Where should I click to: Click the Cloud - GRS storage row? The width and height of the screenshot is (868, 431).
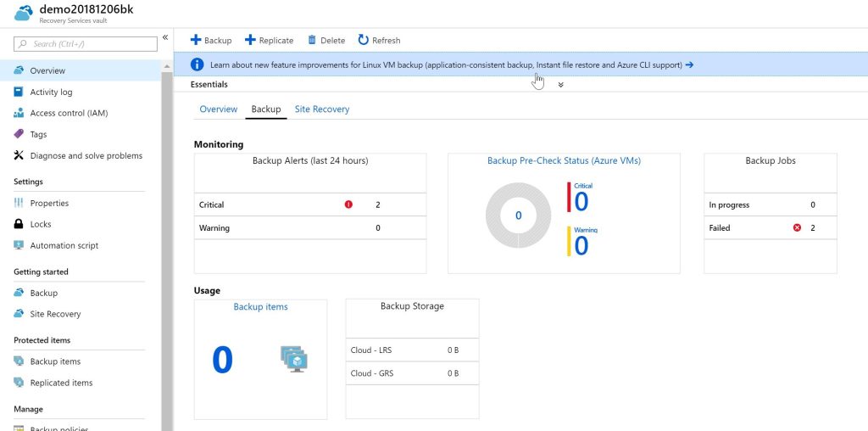(413, 373)
